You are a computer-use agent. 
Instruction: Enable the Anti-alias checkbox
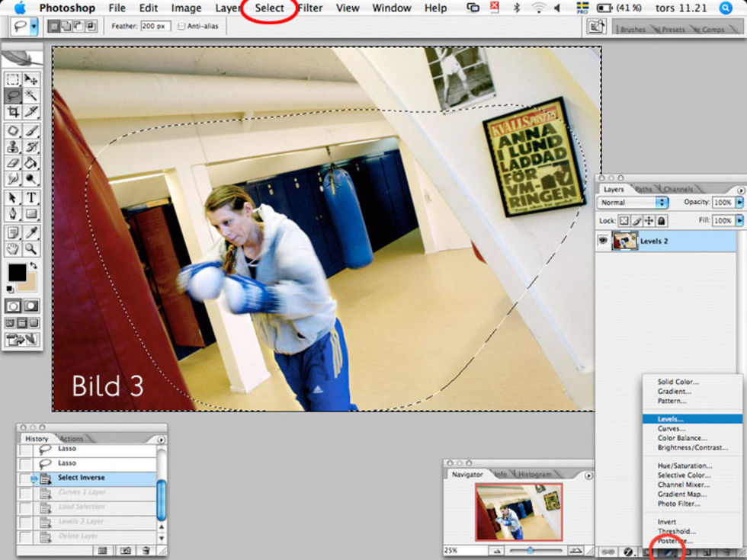(x=181, y=27)
